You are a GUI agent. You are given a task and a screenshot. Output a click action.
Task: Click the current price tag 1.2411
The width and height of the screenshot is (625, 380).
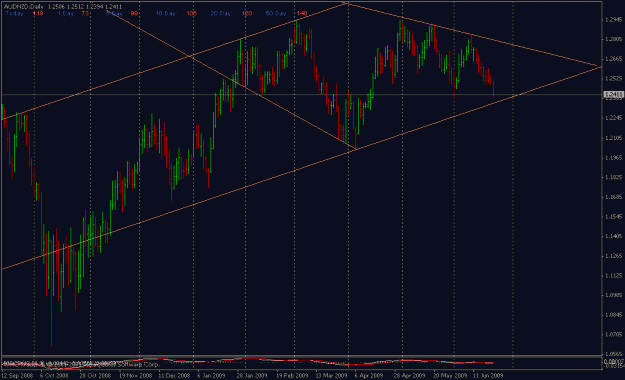tap(613, 95)
